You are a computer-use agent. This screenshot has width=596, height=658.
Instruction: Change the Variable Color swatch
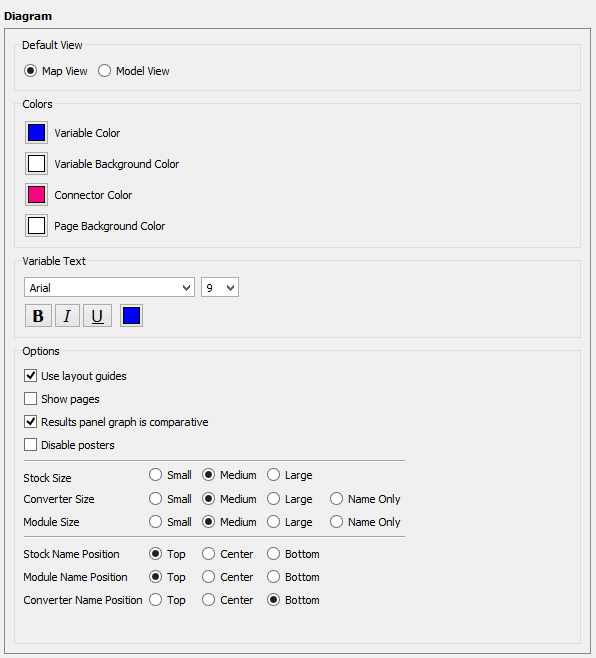(37, 133)
